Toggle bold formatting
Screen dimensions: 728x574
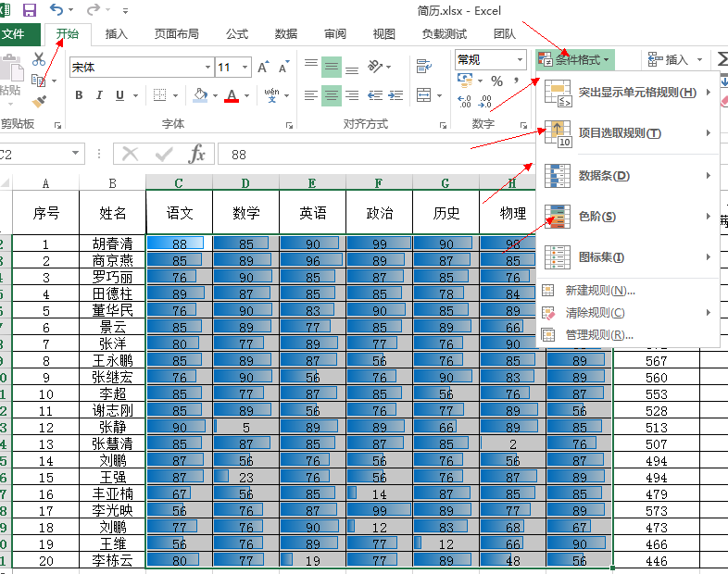(79, 95)
